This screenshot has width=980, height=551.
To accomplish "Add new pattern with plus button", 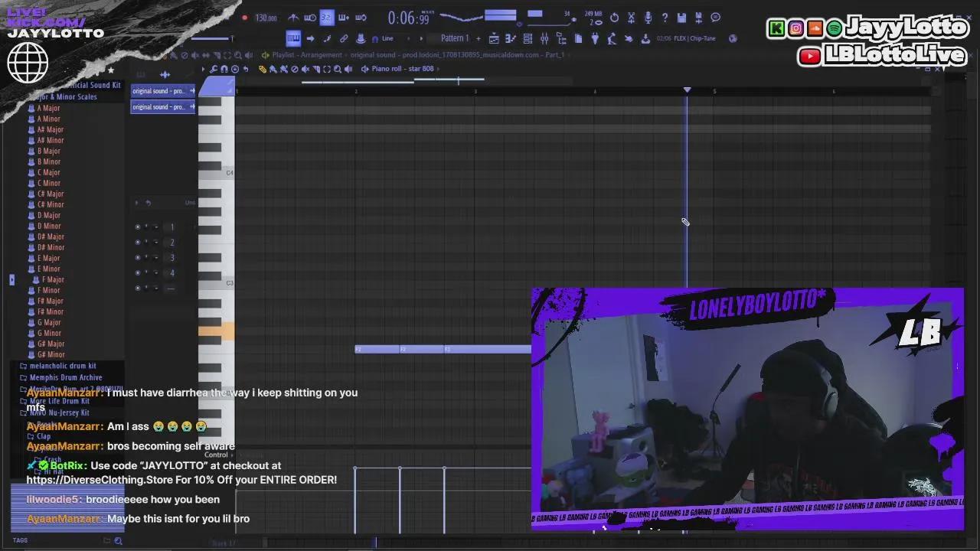I will tap(479, 38).
